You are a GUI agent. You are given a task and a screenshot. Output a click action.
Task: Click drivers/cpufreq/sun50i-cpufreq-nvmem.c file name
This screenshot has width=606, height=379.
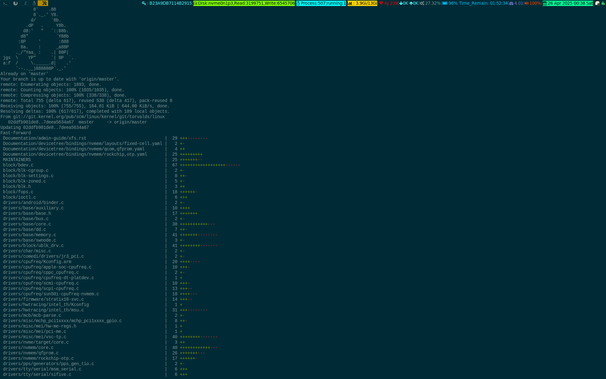coord(51,294)
